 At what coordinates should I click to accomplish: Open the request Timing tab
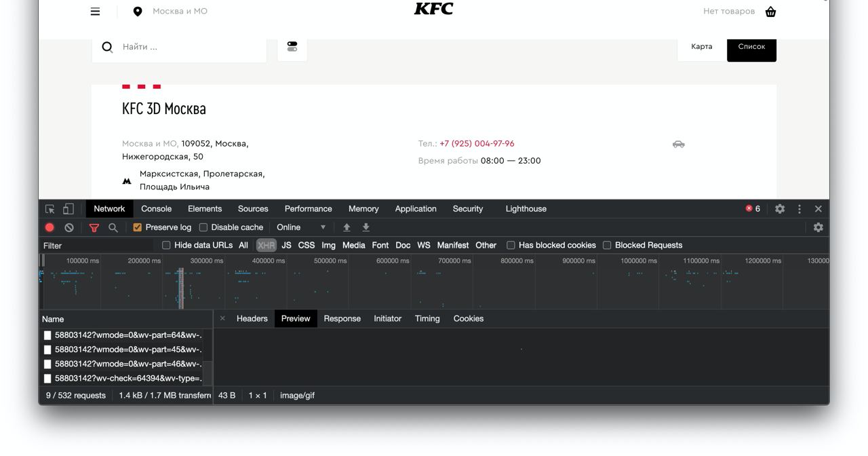(x=427, y=318)
